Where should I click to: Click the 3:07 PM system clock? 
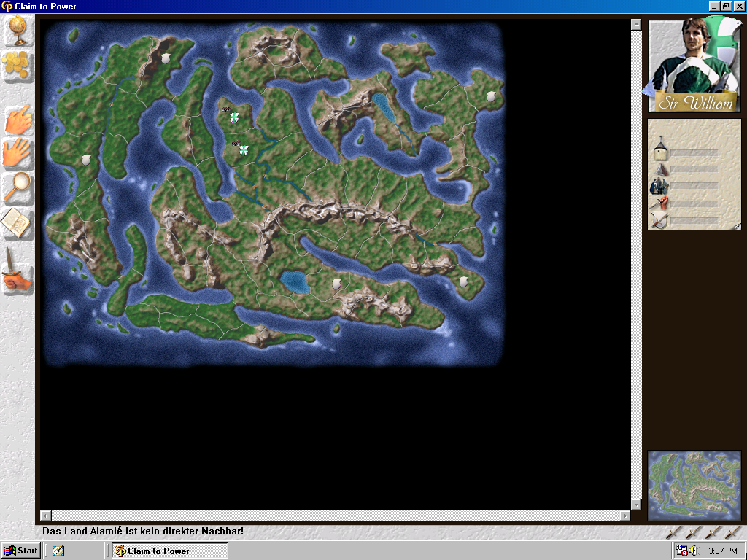(x=723, y=551)
